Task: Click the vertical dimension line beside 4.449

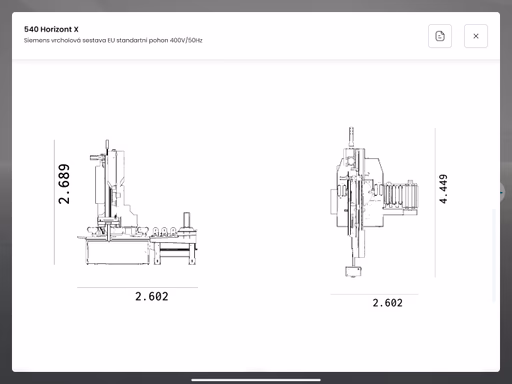Action: click(x=435, y=202)
